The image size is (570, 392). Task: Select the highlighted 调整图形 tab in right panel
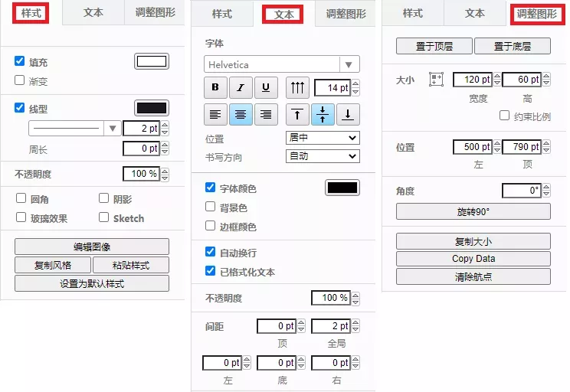point(537,14)
